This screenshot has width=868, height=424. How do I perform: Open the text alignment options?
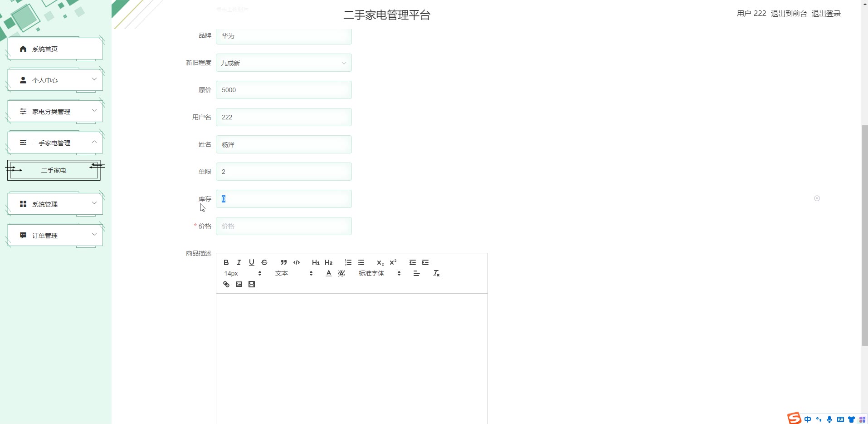(417, 273)
